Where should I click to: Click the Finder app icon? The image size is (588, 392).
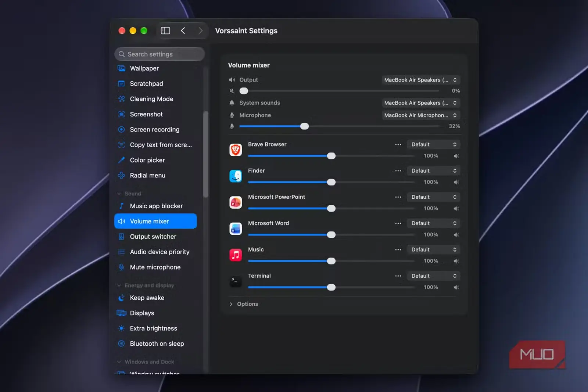point(236,176)
